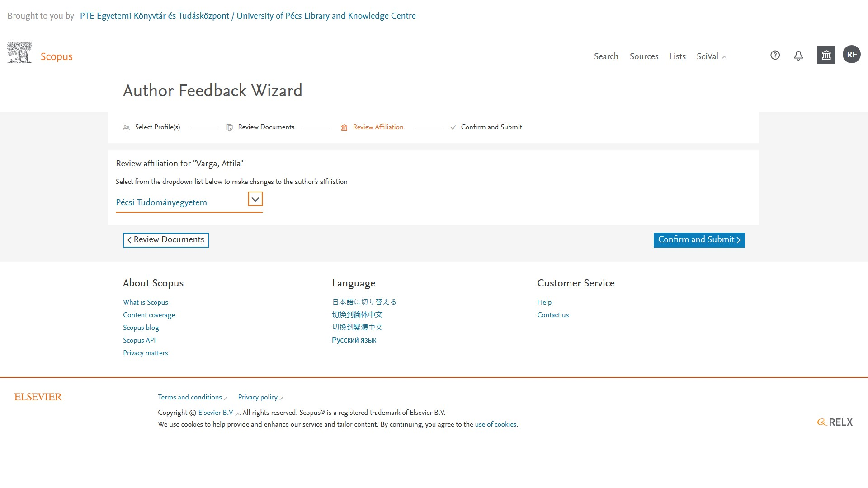Open the use of cookies link

(x=495, y=424)
